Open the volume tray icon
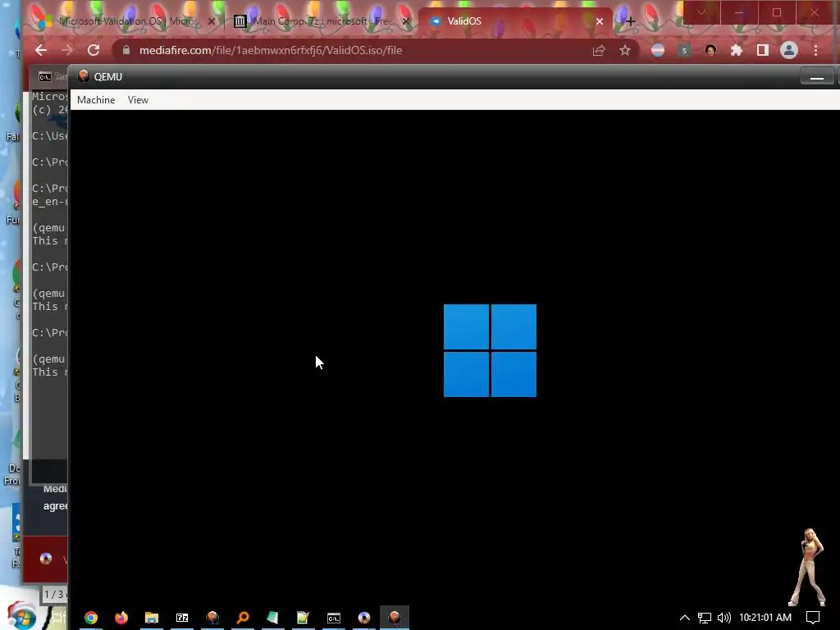This screenshot has height=630, width=840. (724, 618)
